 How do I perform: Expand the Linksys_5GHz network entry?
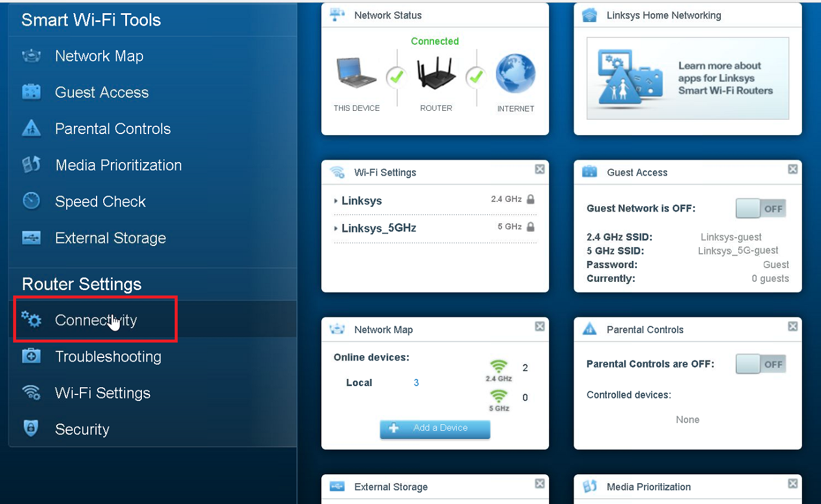point(378,228)
